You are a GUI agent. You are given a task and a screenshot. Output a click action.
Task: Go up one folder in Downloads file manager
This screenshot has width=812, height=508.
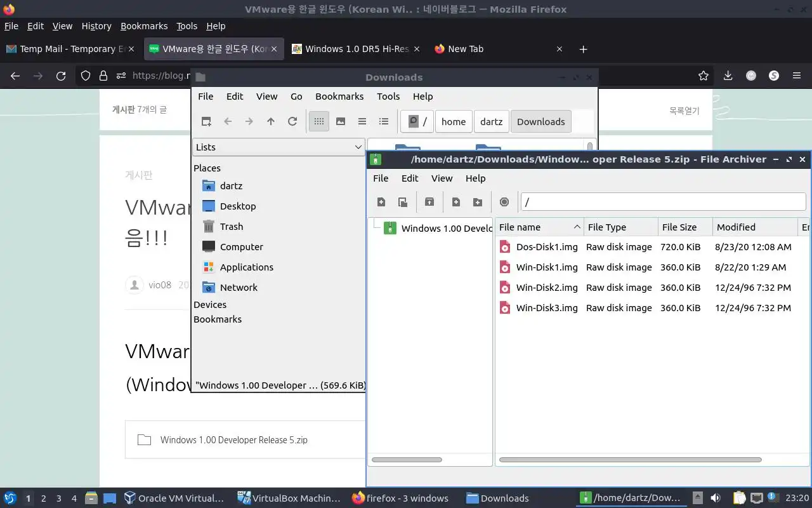click(271, 121)
